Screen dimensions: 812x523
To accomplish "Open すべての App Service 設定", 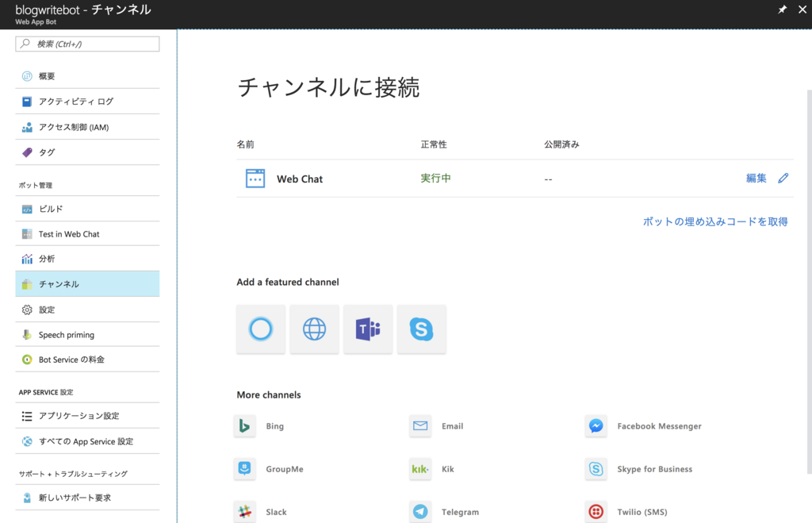I will click(87, 441).
